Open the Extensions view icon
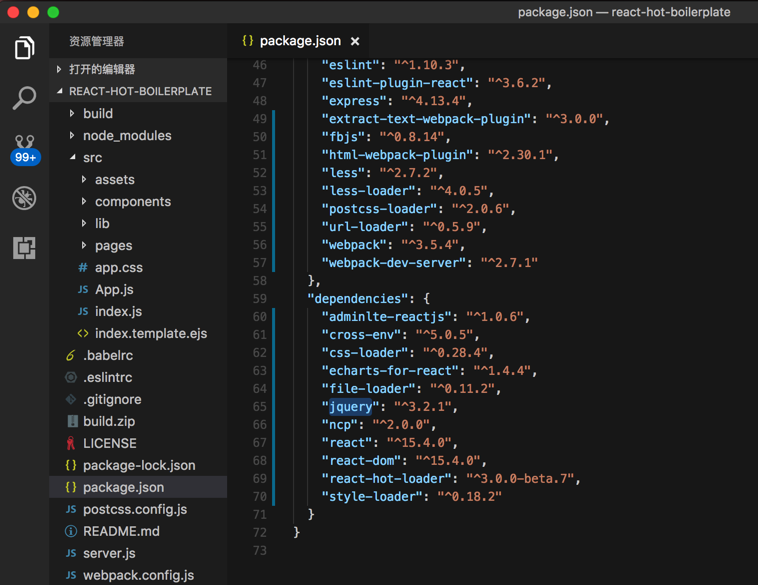The image size is (758, 585). (x=24, y=247)
